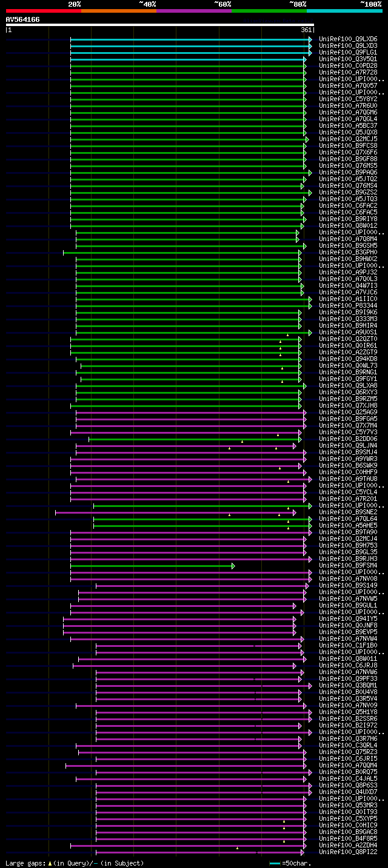Select the UniRef100_C4JAL5 label
This screenshot has width=388, height=868.
348,779
